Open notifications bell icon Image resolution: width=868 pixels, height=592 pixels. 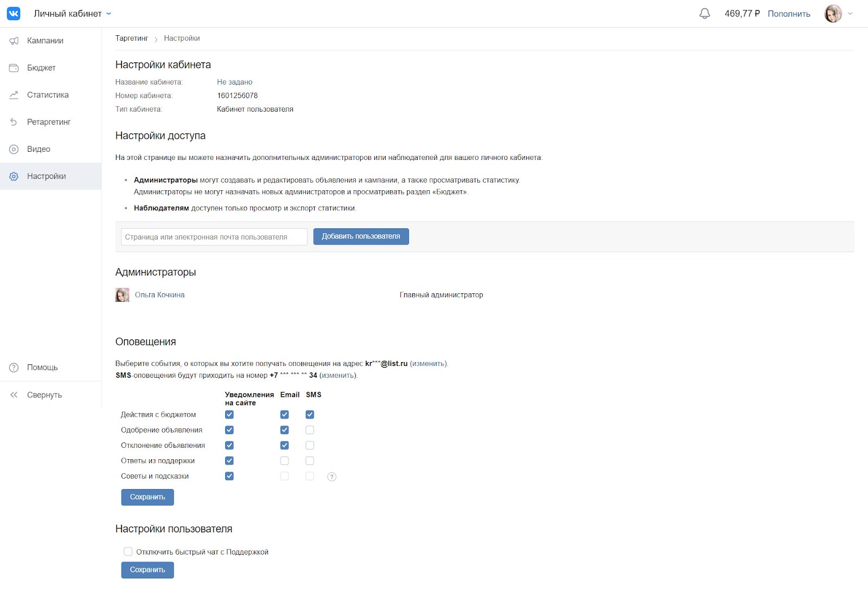pos(704,14)
